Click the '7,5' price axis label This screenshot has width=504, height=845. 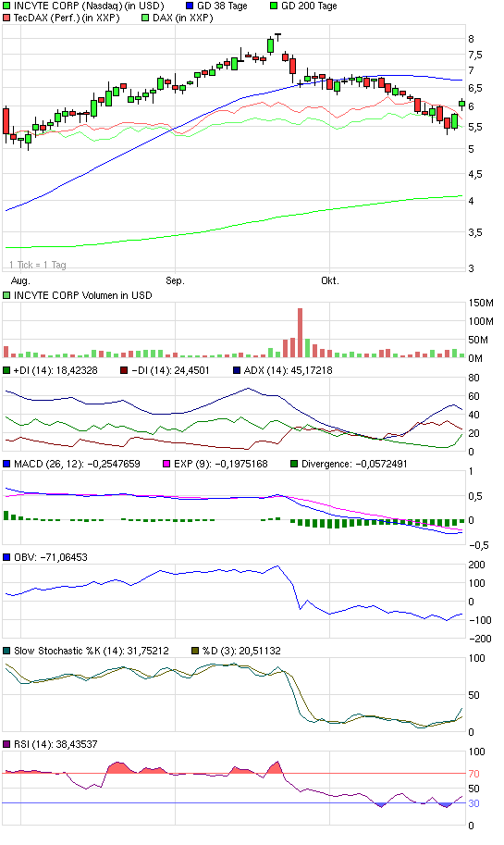click(x=475, y=55)
